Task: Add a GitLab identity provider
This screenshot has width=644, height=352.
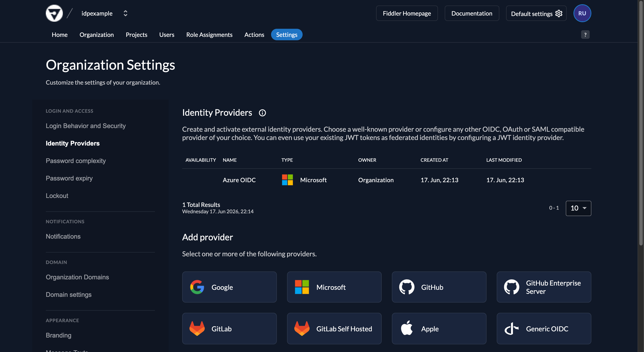Action: coord(229,329)
